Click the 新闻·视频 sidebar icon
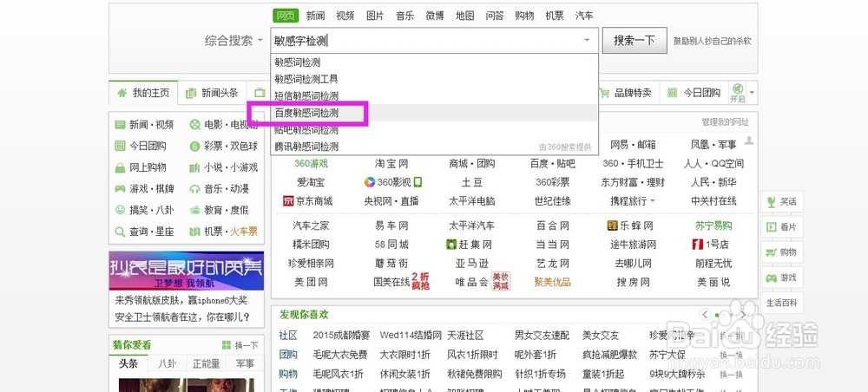The image size is (868, 392). tap(120, 125)
